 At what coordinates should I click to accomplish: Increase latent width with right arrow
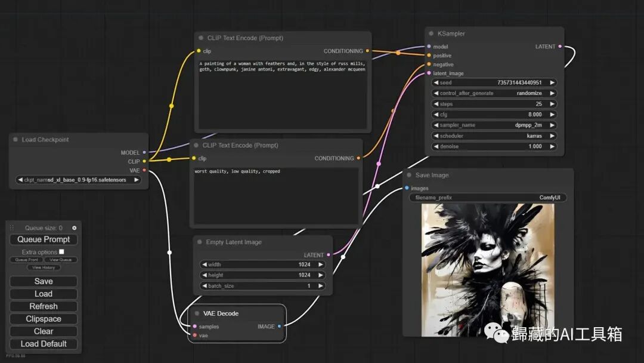pos(321,264)
